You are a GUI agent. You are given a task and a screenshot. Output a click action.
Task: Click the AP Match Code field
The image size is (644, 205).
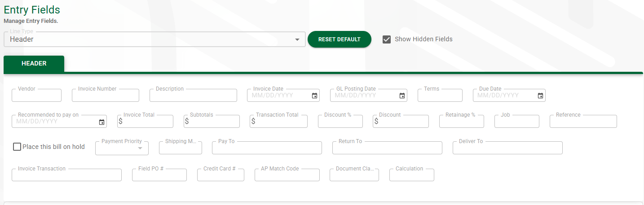point(287,175)
